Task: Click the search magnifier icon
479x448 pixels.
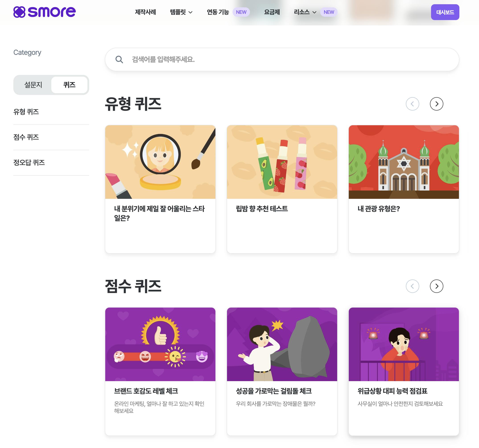Action: click(x=119, y=60)
